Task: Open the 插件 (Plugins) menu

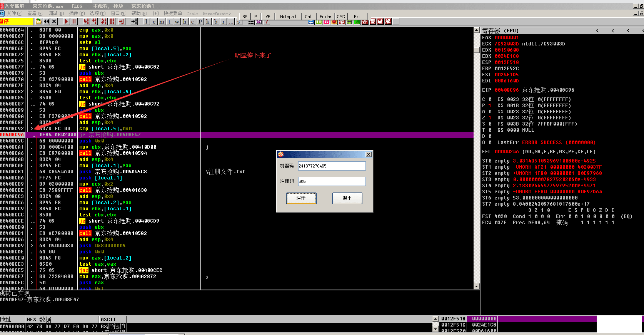Action: click(77, 13)
